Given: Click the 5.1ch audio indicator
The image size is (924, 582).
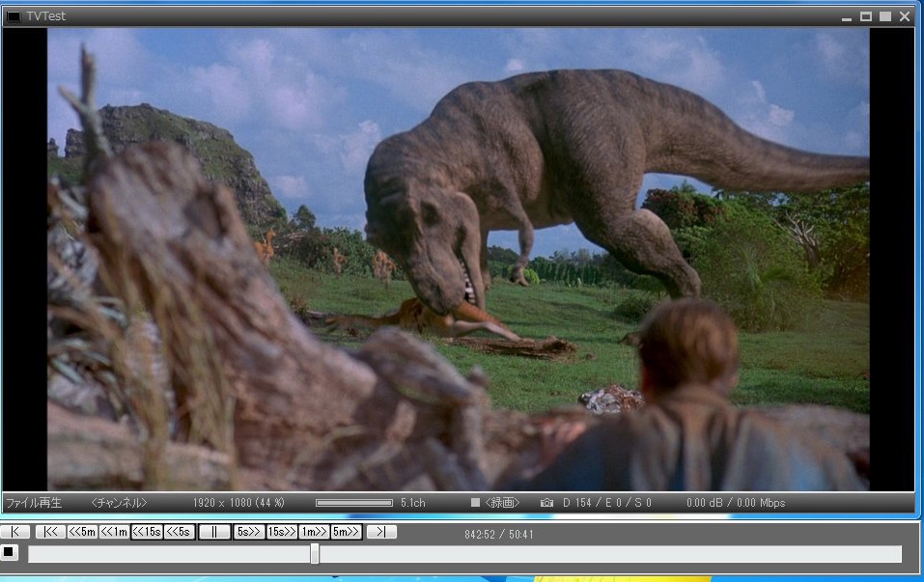Looking at the screenshot, I should pyautogui.click(x=412, y=503).
